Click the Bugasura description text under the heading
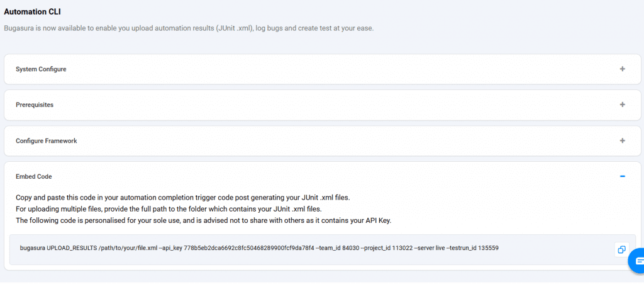Image resolution: width=644 pixels, height=284 pixels. 189,28
